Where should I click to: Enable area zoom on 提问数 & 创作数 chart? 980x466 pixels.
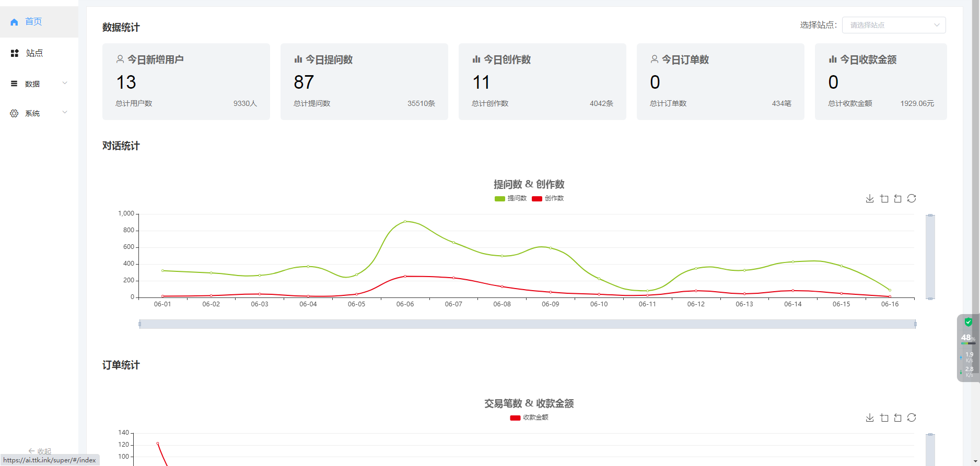click(x=884, y=198)
